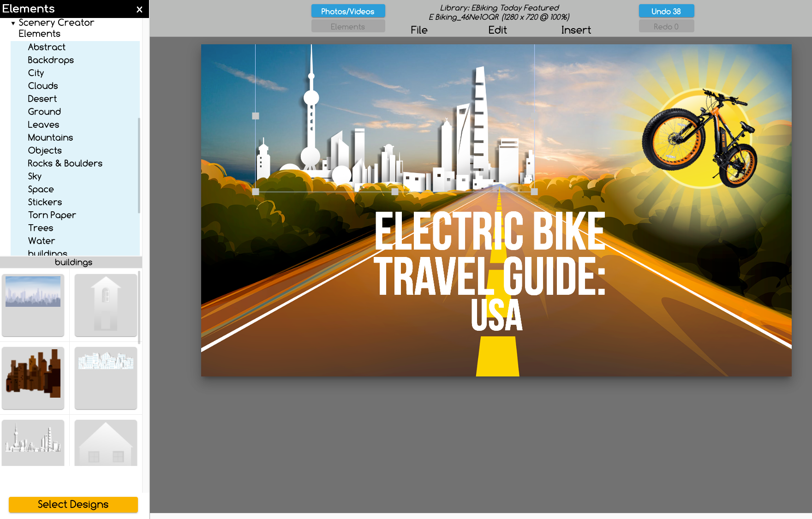Open the Edit menu

(x=497, y=30)
